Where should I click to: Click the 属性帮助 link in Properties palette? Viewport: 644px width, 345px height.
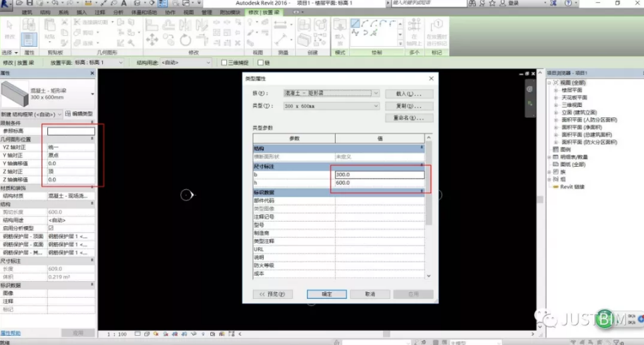point(10,333)
